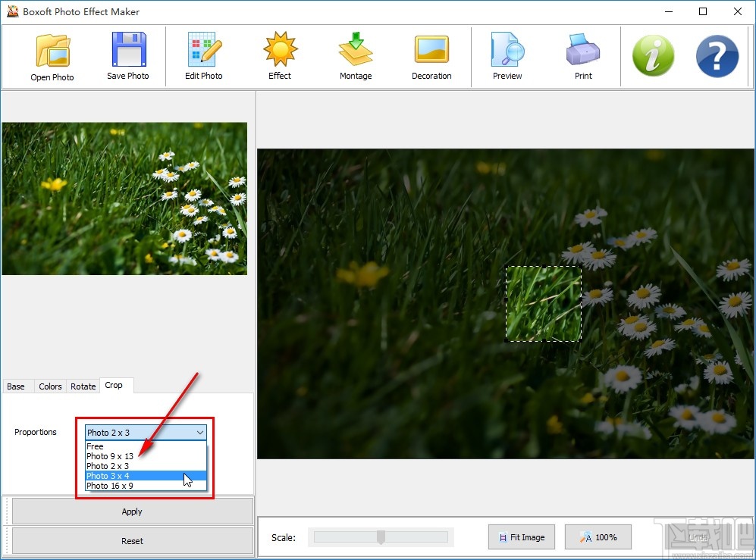This screenshot has height=560, width=756.
Task: Close the Boxoft Photo Effect Maker window
Action: click(738, 11)
